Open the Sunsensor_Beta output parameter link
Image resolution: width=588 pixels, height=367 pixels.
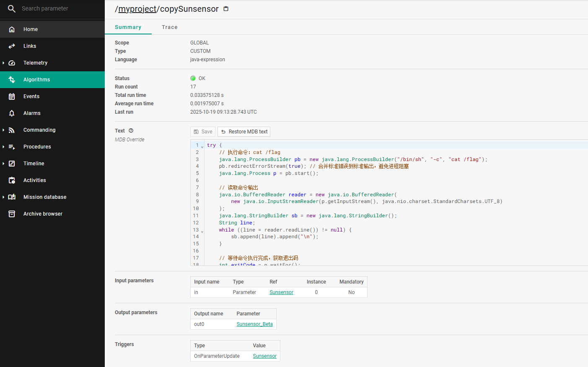[254, 324]
